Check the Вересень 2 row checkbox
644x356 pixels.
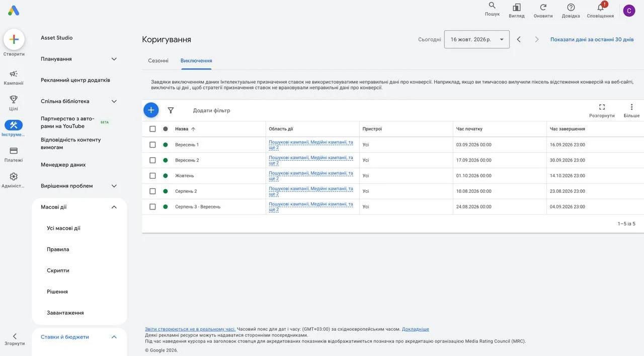pyautogui.click(x=152, y=160)
